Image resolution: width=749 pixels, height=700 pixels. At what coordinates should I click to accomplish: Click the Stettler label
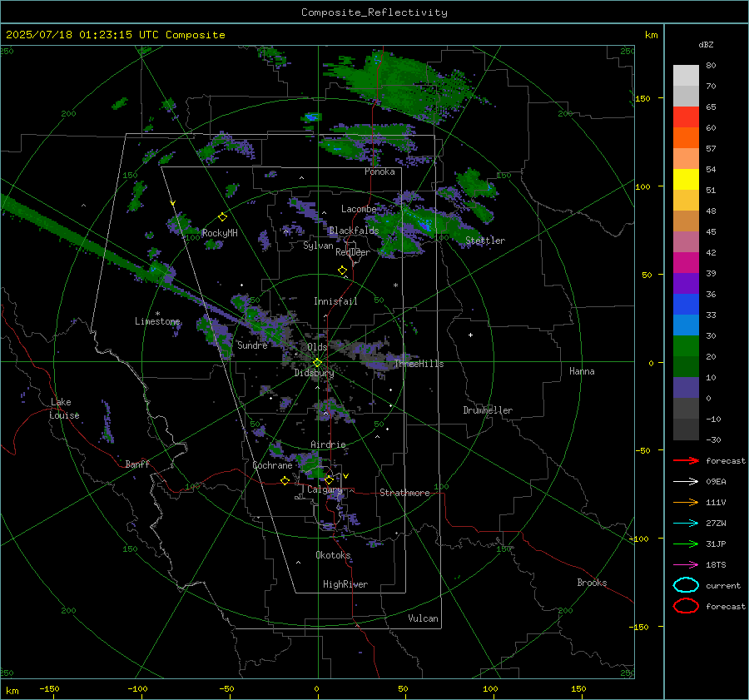click(x=485, y=241)
